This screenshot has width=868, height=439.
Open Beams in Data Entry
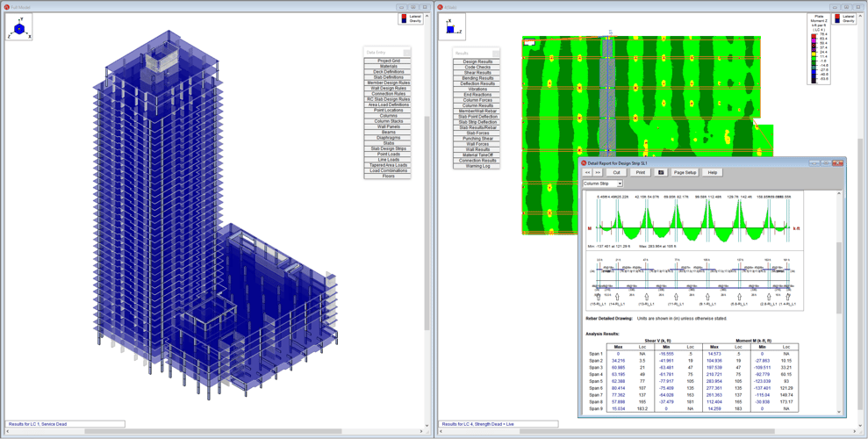pos(389,133)
